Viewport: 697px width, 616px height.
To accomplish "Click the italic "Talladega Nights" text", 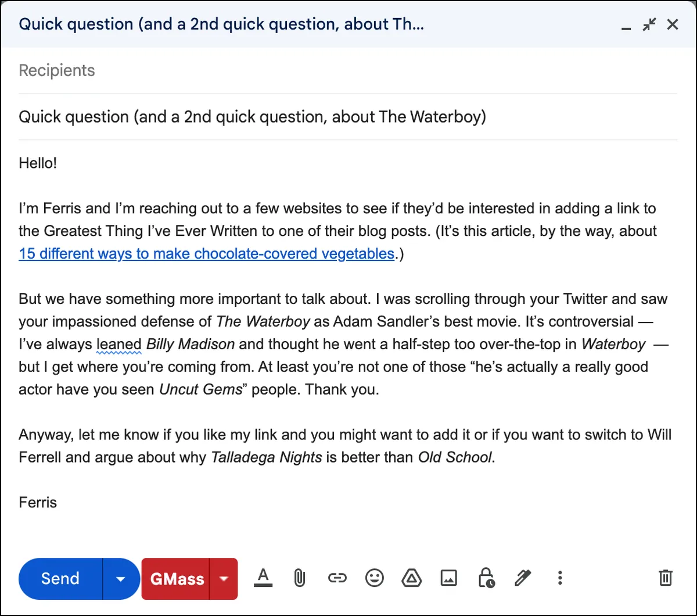I will pos(266,457).
